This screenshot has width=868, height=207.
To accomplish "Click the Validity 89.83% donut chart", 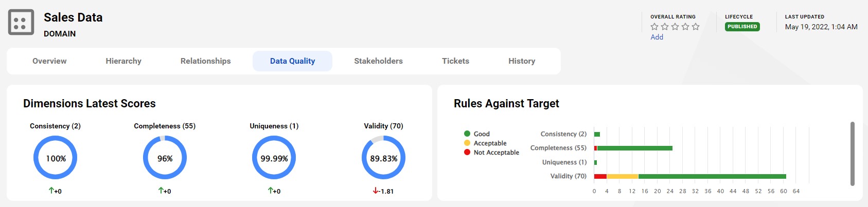I will click(383, 158).
